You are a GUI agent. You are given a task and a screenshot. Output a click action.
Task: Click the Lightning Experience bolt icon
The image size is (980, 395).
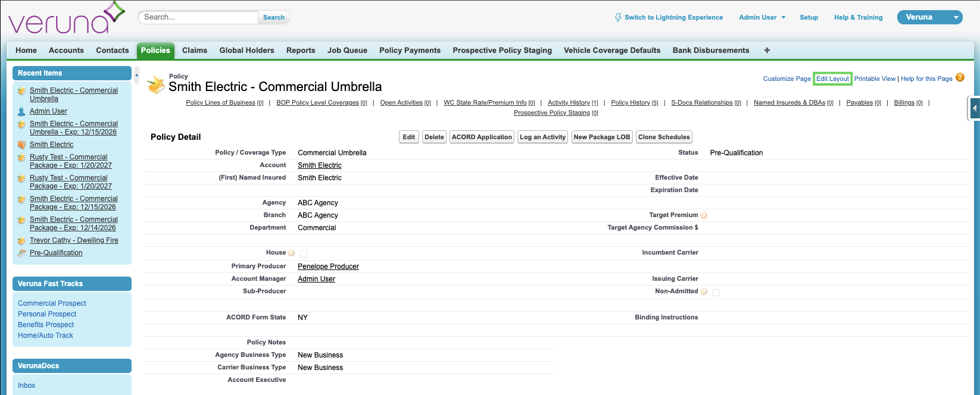[x=618, y=18]
